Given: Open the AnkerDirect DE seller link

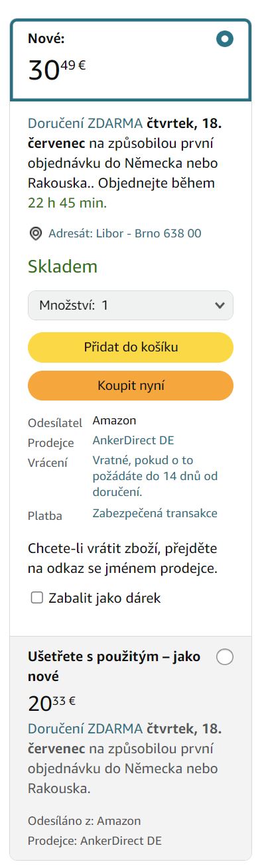Looking at the screenshot, I should coord(133,440).
